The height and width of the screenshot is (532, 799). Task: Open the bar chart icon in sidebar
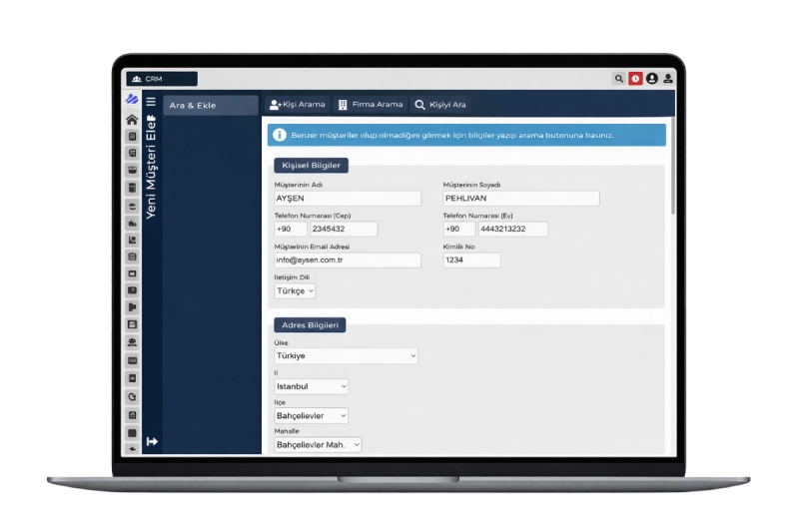132,240
